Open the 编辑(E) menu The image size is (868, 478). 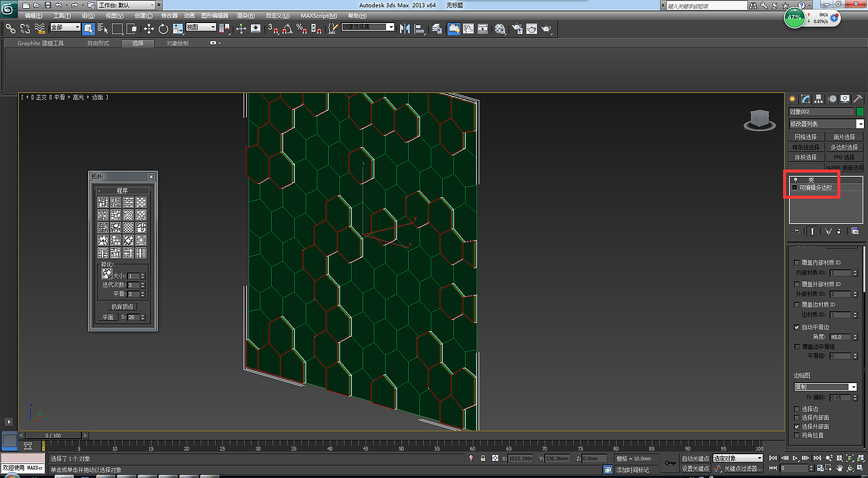pyautogui.click(x=33, y=16)
